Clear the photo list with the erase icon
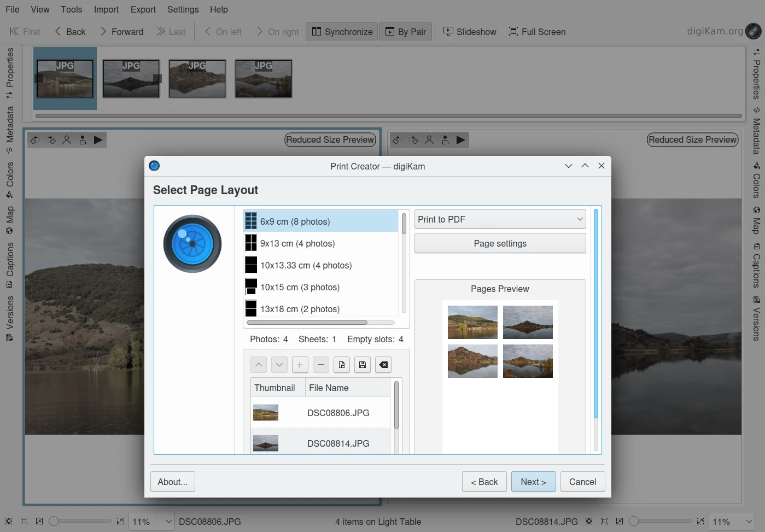This screenshot has height=532, width=765. [384, 365]
